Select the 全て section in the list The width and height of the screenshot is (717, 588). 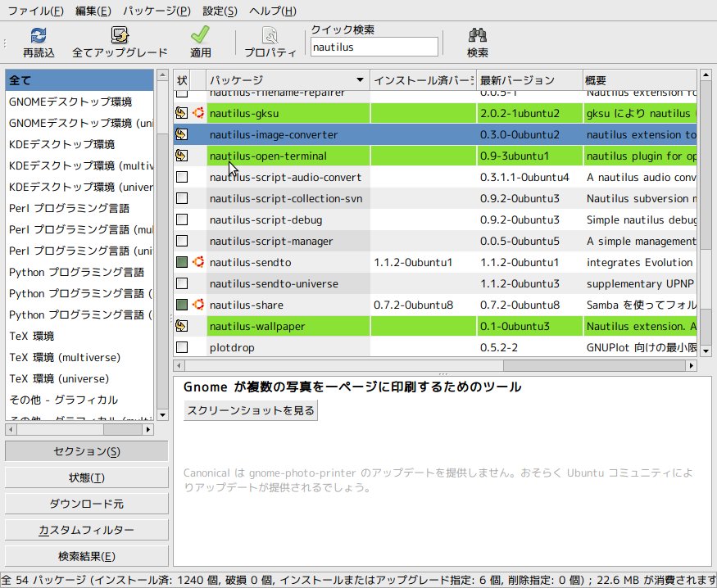tap(79, 80)
